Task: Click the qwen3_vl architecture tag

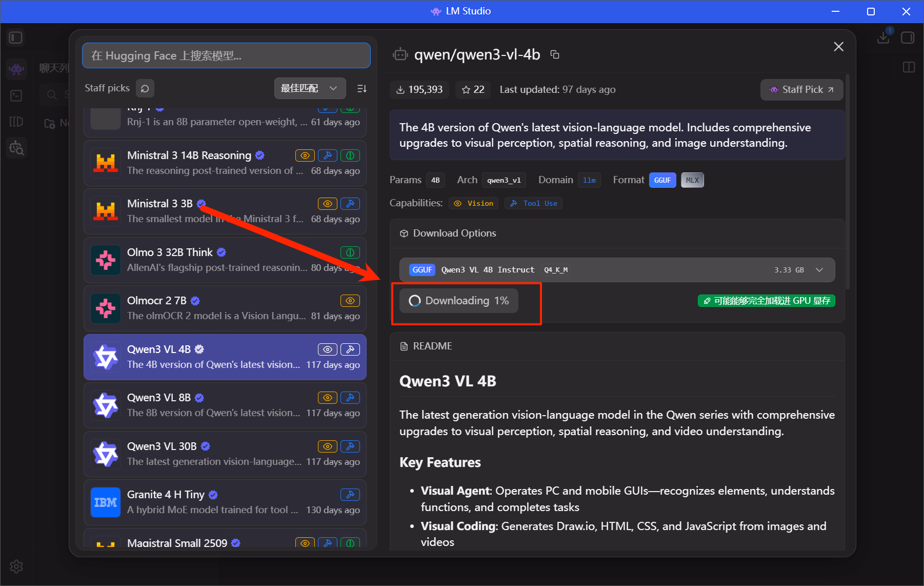Action: [x=504, y=180]
